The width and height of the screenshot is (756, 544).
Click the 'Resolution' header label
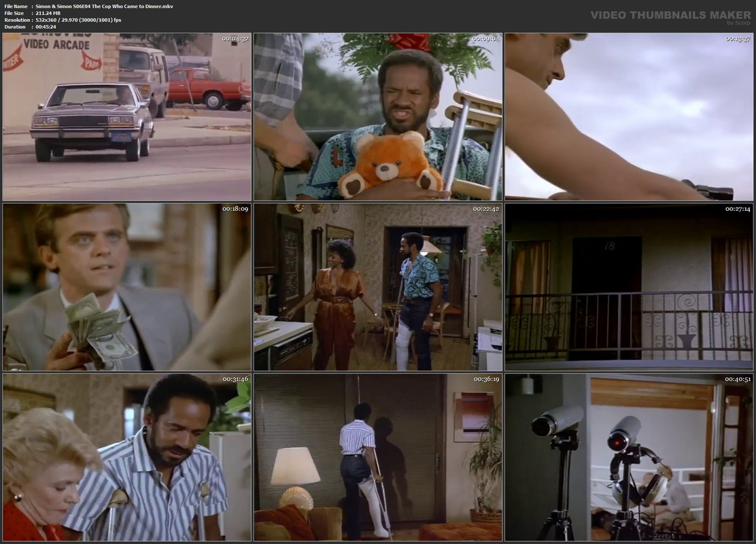(x=18, y=20)
